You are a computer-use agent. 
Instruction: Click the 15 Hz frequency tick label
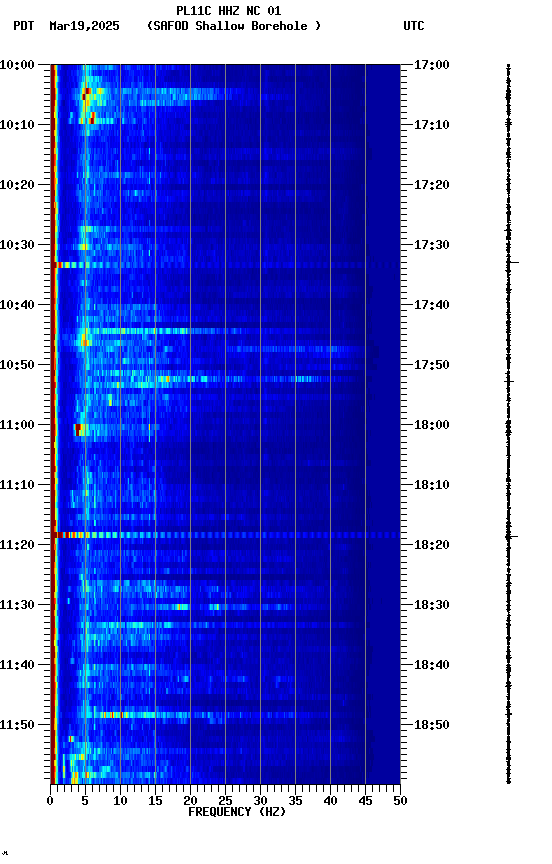[x=155, y=801]
